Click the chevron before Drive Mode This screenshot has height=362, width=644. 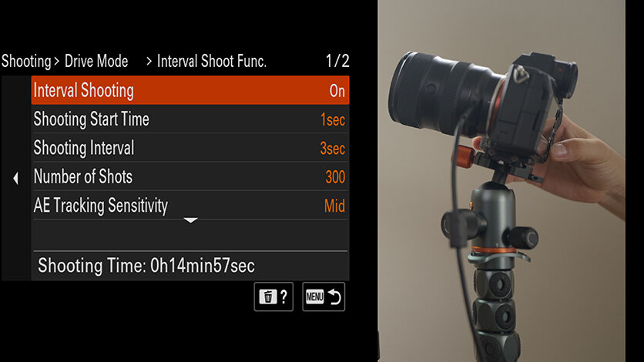pos(57,62)
